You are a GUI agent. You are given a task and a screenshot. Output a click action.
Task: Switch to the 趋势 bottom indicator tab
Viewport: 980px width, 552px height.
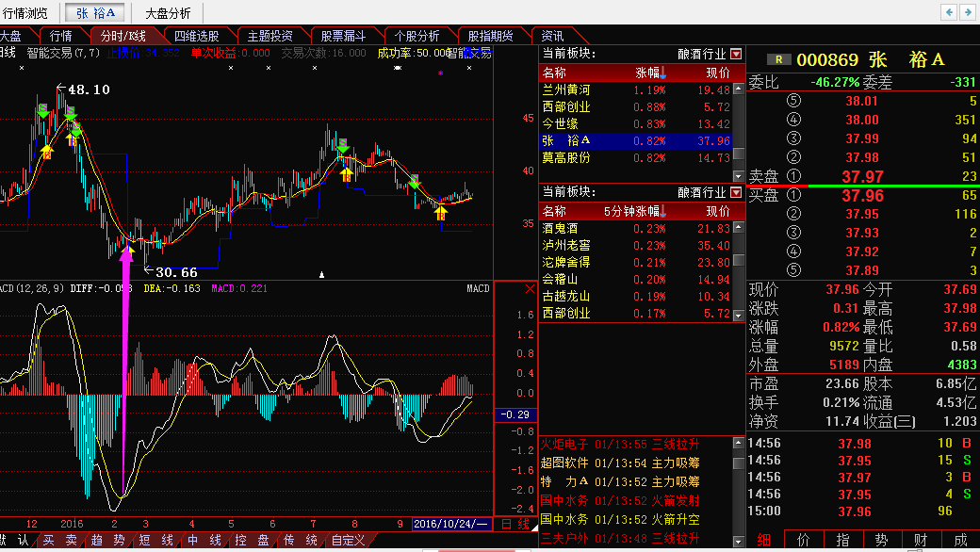pyautogui.click(x=107, y=540)
